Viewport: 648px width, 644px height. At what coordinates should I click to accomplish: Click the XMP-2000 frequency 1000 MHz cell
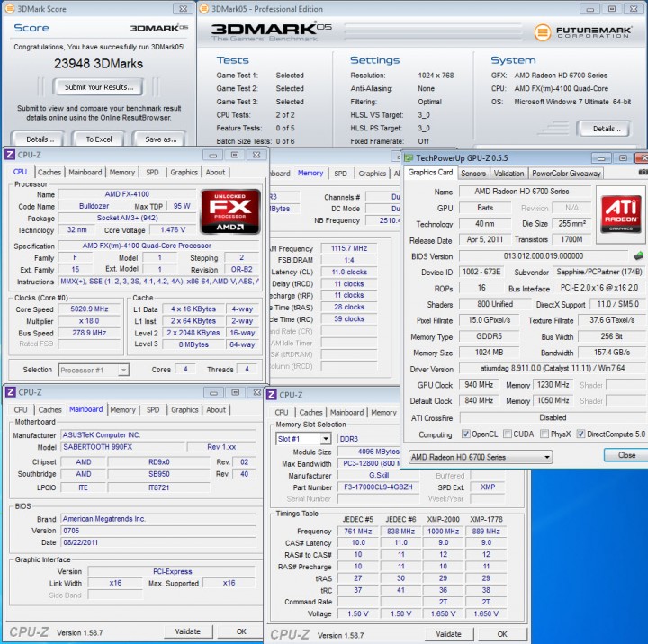(x=443, y=532)
